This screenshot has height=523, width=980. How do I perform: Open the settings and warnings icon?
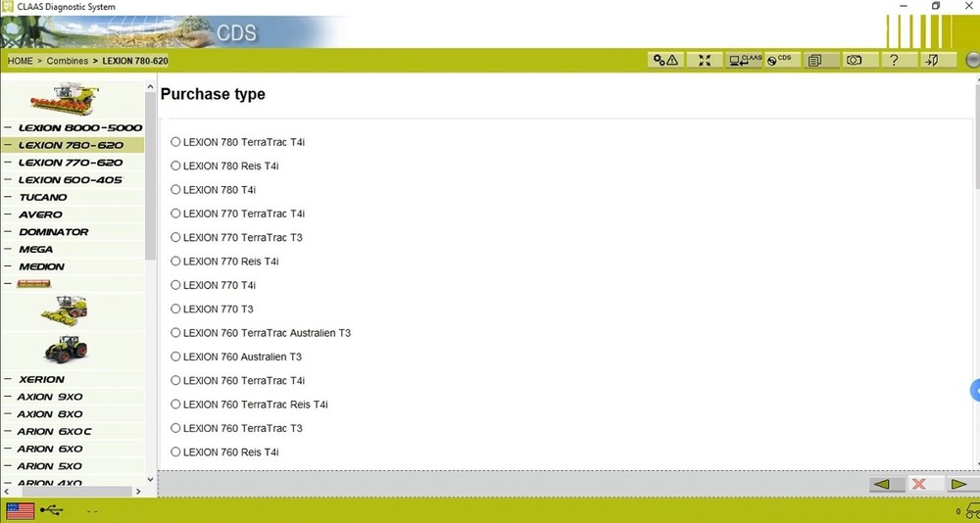point(665,60)
